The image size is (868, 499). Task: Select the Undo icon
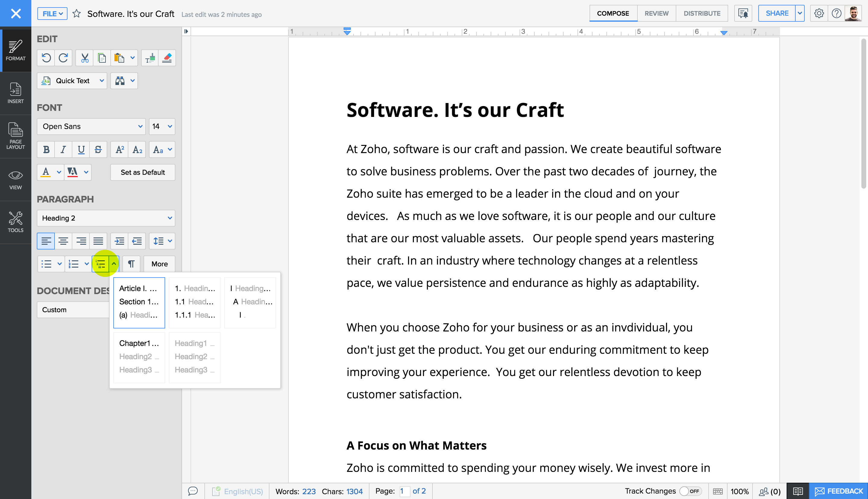pyautogui.click(x=46, y=58)
